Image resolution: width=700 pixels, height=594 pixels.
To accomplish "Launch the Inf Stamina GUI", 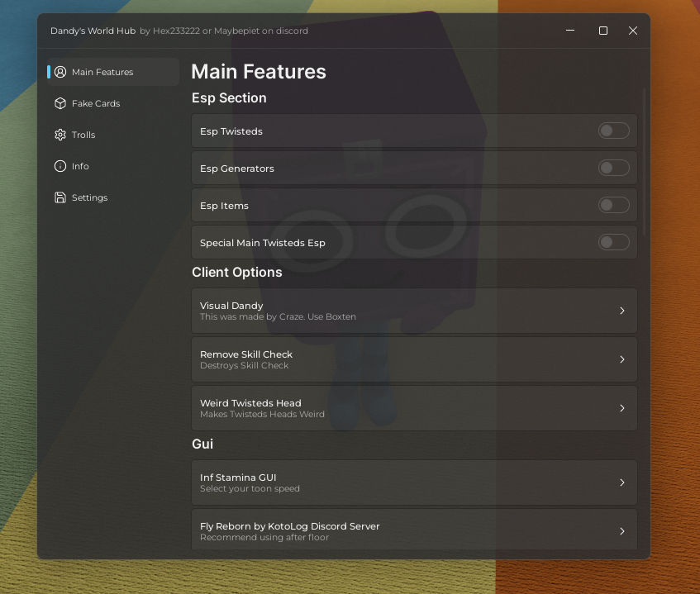I will 414,482.
